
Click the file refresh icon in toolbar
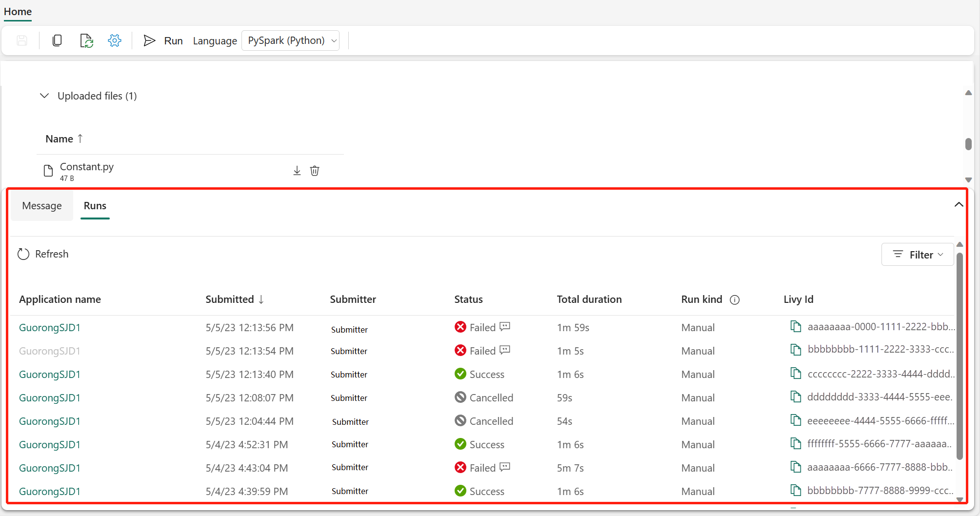[x=86, y=40]
